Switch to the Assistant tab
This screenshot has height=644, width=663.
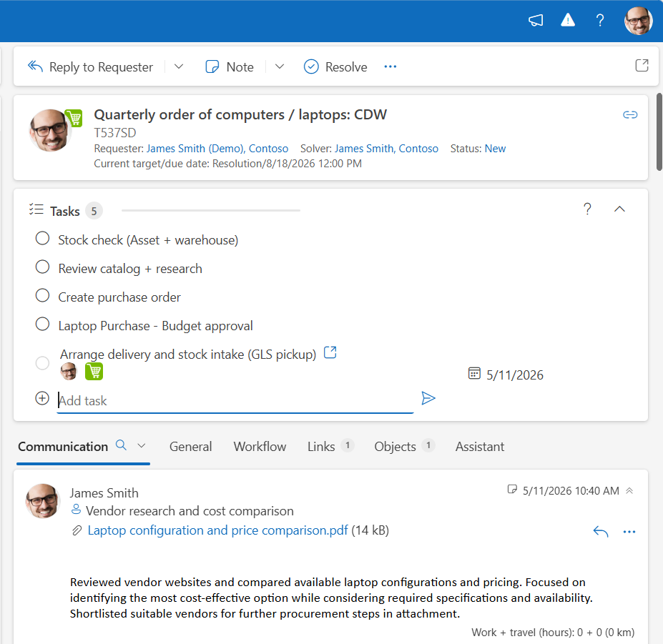pos(480,447)
